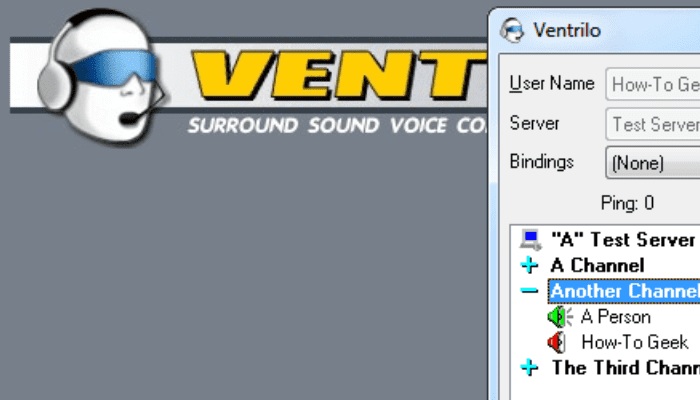Select the Another Channel row
Screen dimensions: 700x400
624,291
